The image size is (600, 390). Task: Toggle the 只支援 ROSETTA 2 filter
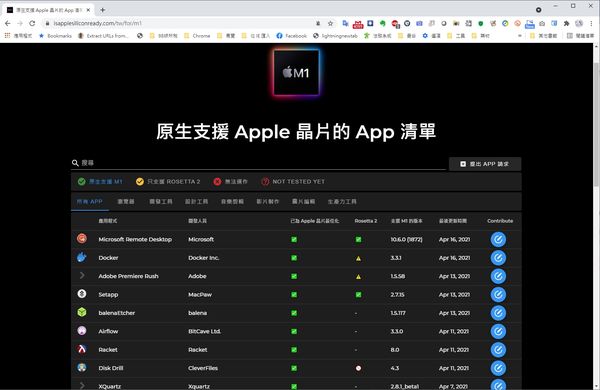tap(168, 181)
